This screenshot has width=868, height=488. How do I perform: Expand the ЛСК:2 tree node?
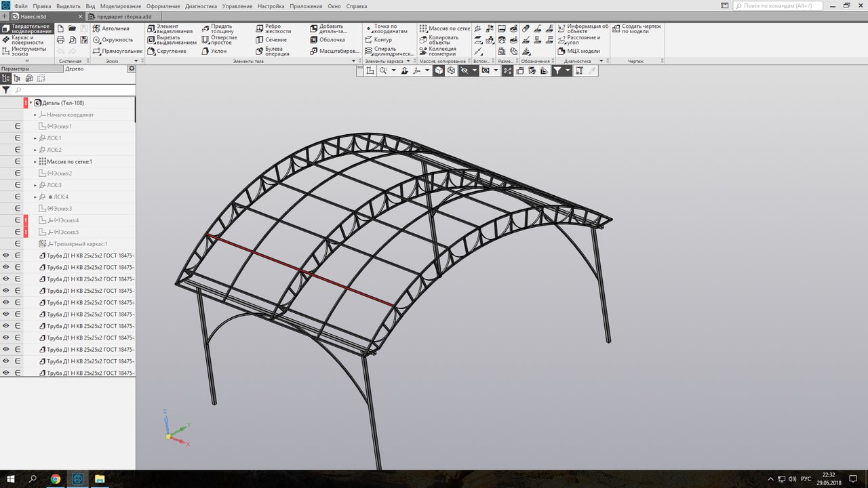coord(35,150)
